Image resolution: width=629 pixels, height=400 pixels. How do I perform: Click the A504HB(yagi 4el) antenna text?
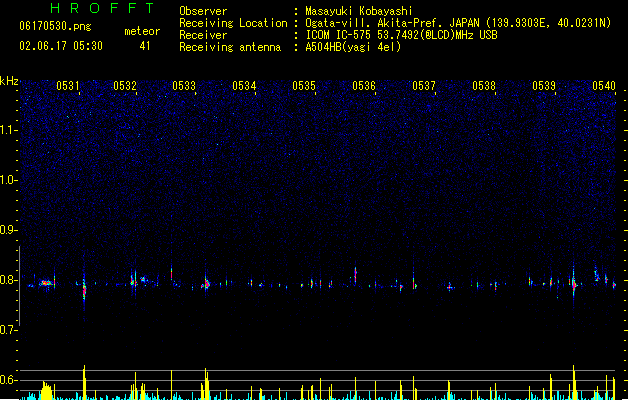353,47
